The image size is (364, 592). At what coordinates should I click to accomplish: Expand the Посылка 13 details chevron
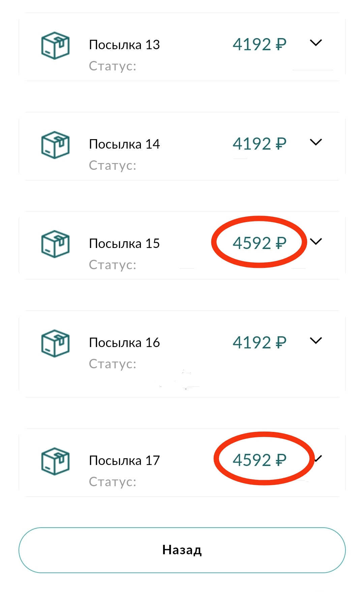(x=316, y=43)
